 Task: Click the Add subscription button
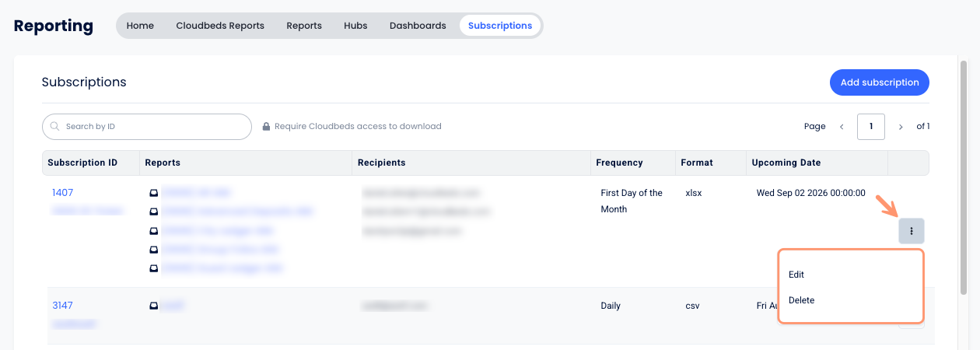(x=880, y=82)
